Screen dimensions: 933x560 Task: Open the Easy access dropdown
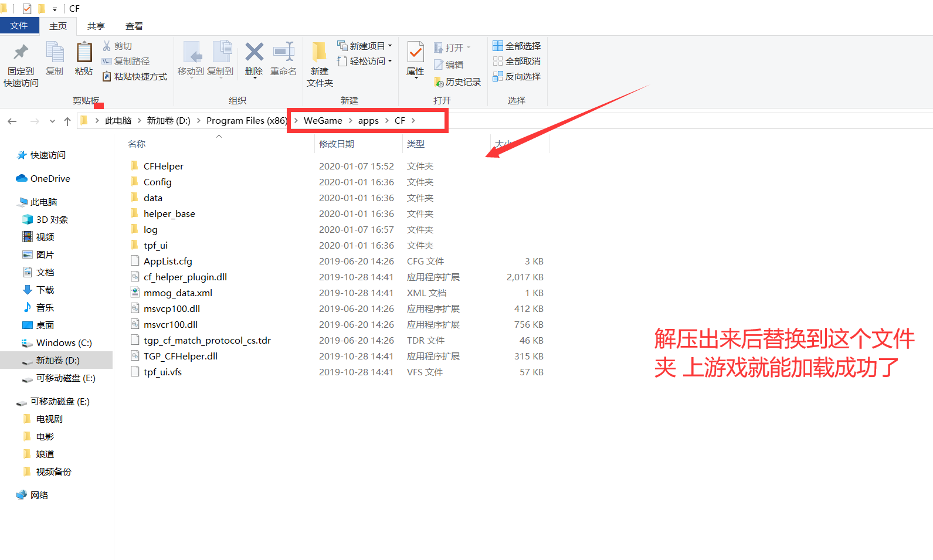pyautogui.click(x=364, y=61)
